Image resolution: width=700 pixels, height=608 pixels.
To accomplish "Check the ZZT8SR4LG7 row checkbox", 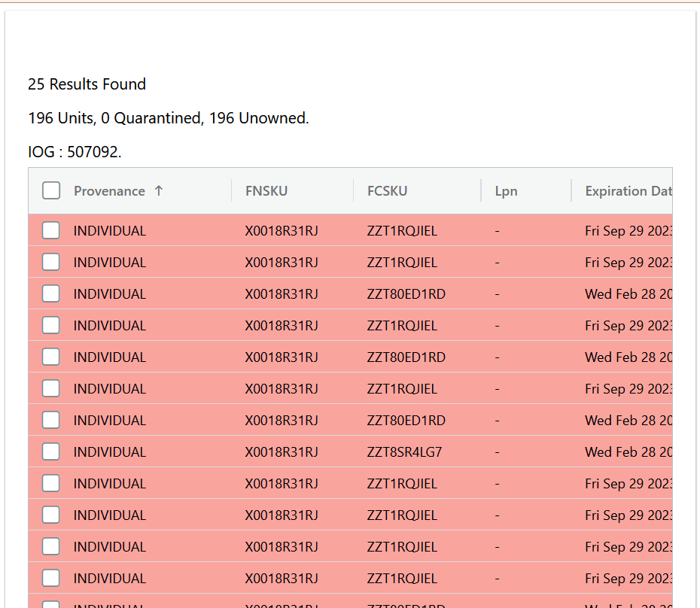I will tap(51, 451).
